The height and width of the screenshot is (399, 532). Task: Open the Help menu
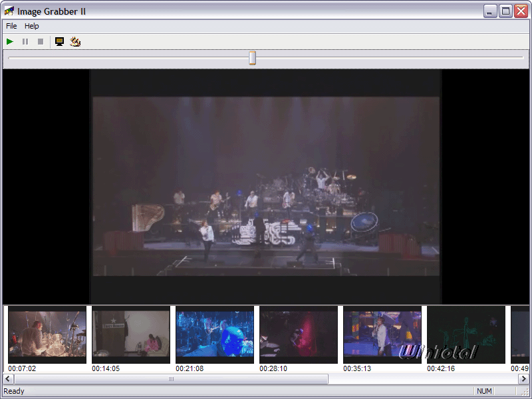[x=31, y=26]
